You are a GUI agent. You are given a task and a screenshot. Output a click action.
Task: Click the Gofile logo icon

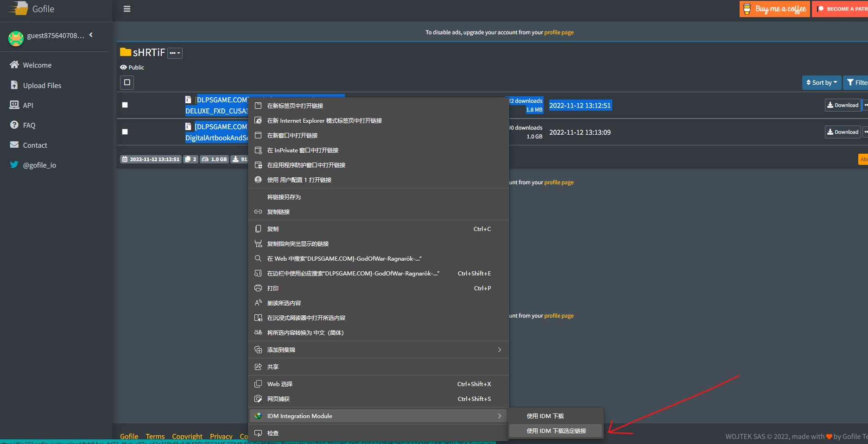point(18,8)
